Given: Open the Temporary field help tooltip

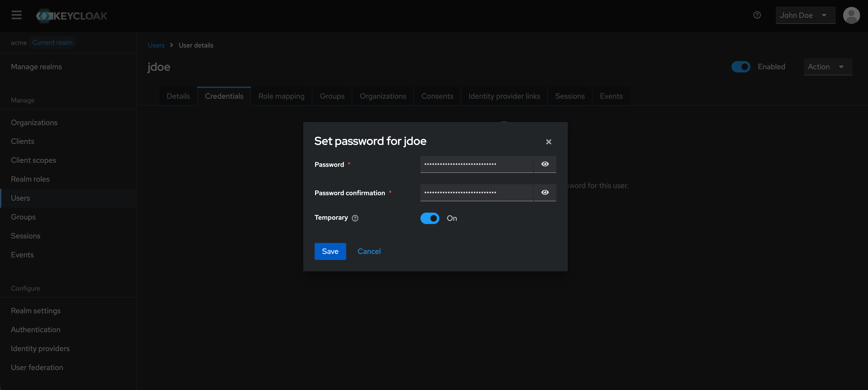Looking at the screenshot, I should click(355, 218).
